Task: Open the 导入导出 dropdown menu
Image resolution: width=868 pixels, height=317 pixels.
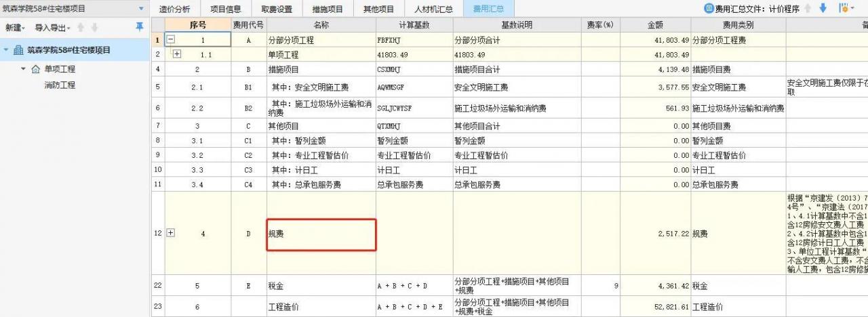Action: (x=54, y=28)
